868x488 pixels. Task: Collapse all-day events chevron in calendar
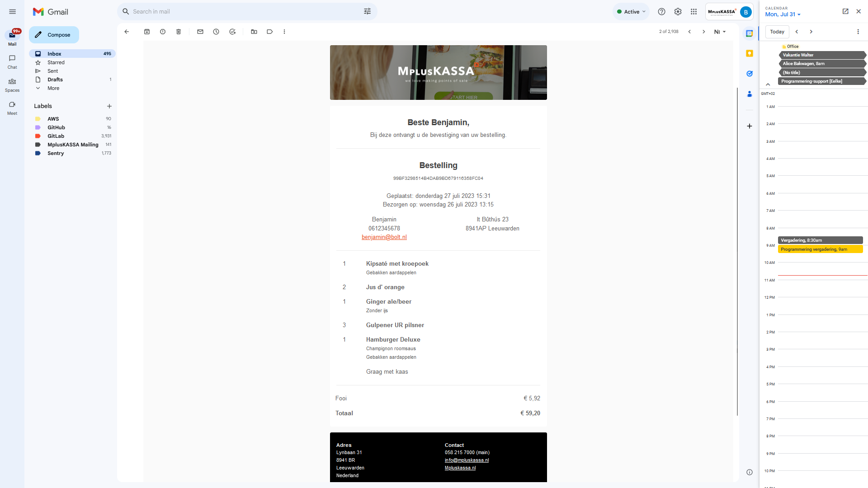[x=768, y=84]
